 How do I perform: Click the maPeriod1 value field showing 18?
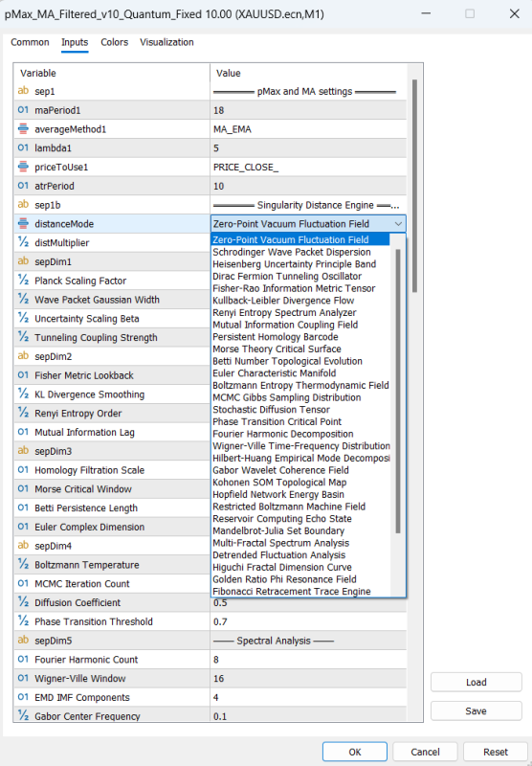[x=308, y=110]
